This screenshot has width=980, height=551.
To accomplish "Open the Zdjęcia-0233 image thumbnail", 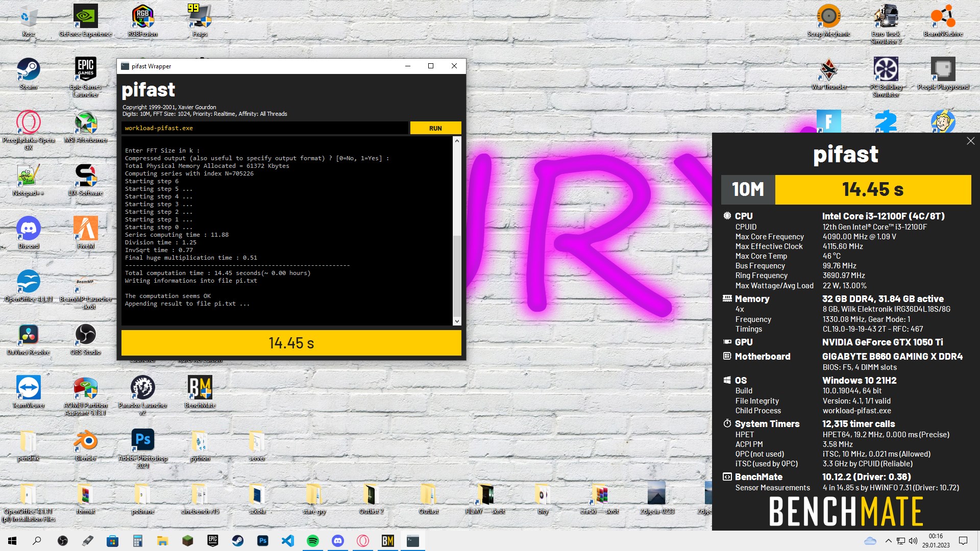I will tap(657, 498).
